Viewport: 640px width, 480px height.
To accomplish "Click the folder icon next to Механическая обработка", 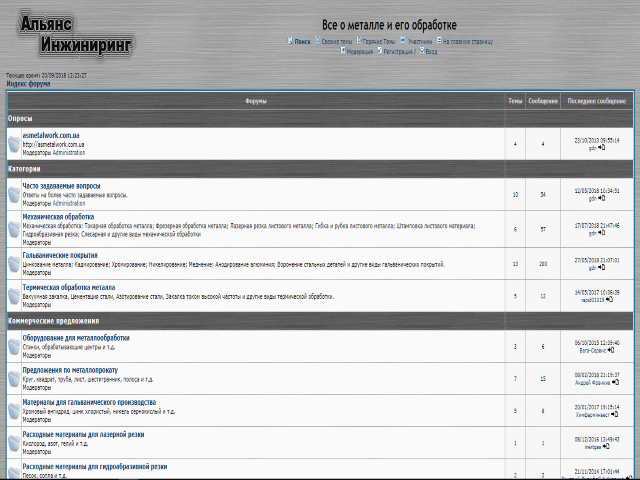I will click(x=14, y=229).
